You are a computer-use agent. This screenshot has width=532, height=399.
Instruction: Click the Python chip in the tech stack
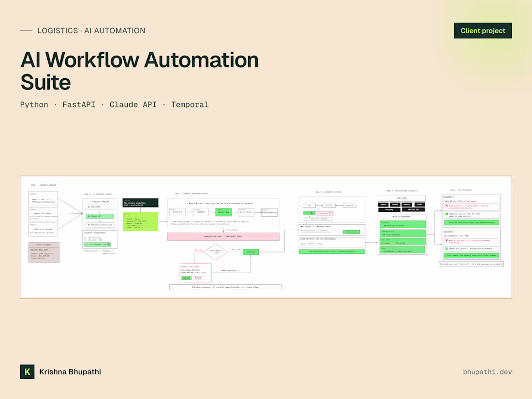pyautogui.click(x=383, y=205)
